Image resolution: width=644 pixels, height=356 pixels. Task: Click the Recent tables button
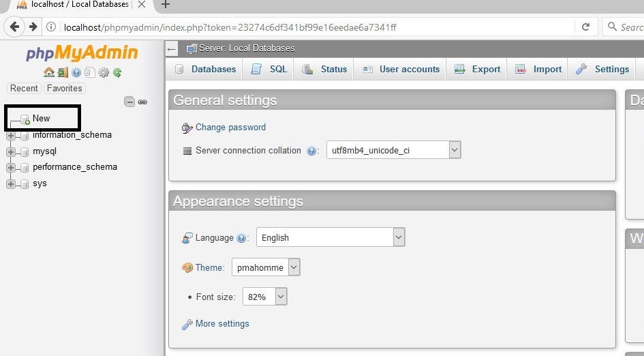[24, 89]
